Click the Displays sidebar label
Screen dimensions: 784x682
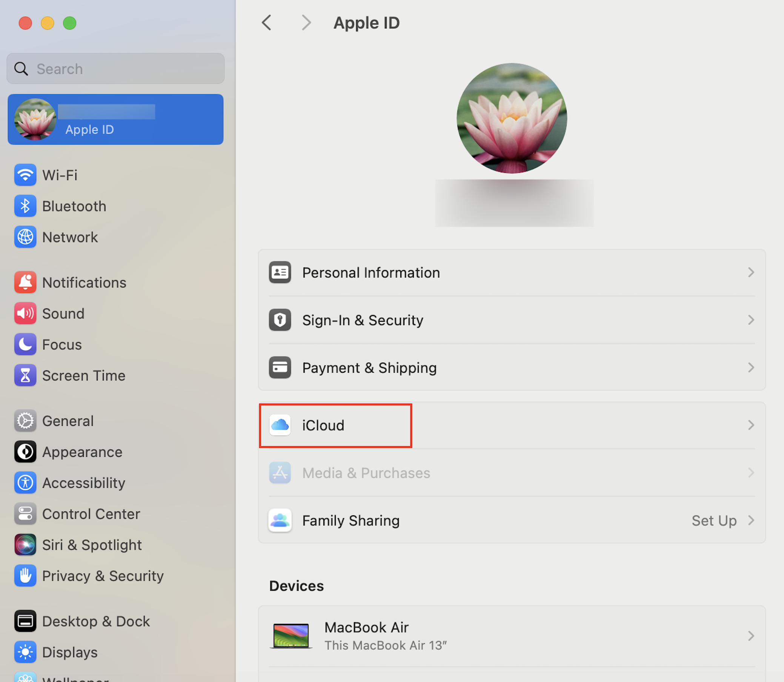click(70, 652)
